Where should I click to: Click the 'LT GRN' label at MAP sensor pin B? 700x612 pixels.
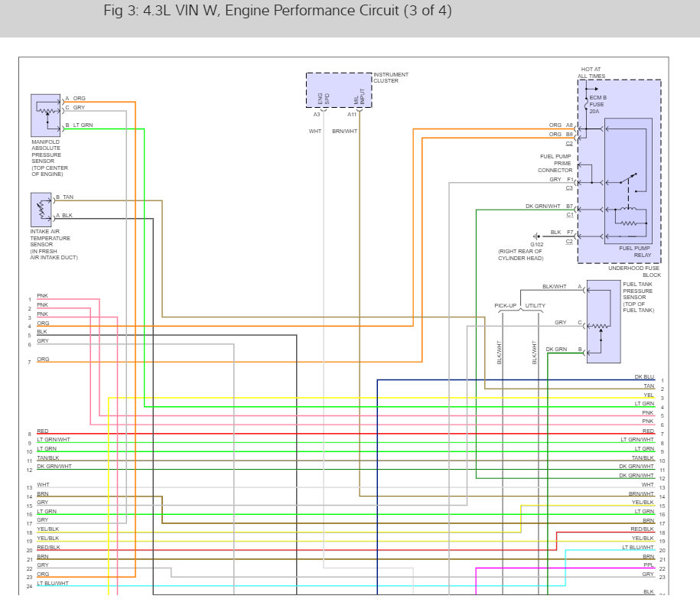[83, 125]
